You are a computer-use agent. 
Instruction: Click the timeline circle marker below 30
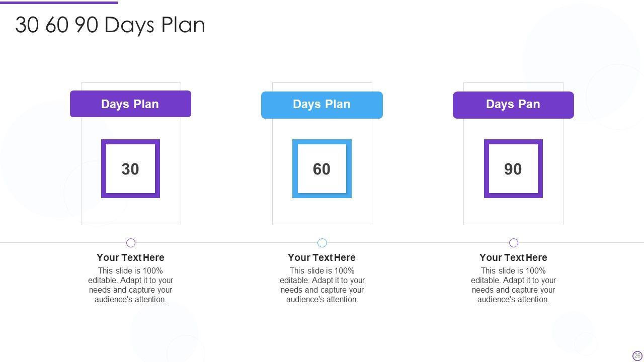click(x=131, y=243)
